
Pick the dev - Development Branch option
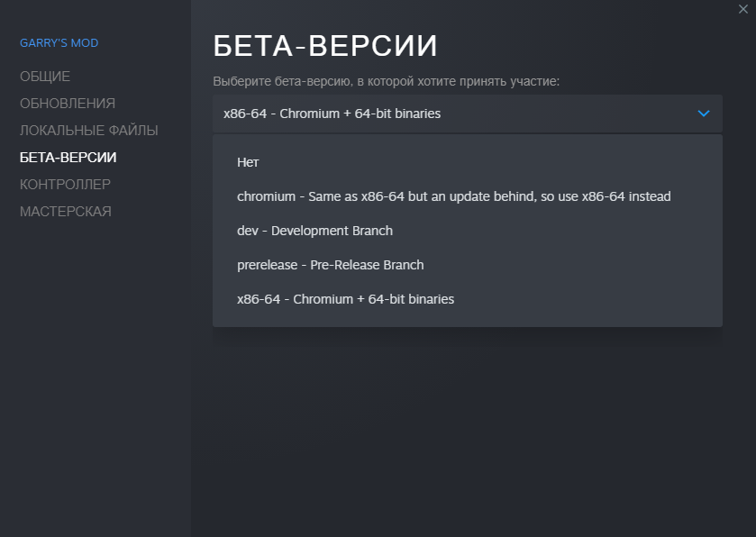pyautogui.click(x=315, y=231)
